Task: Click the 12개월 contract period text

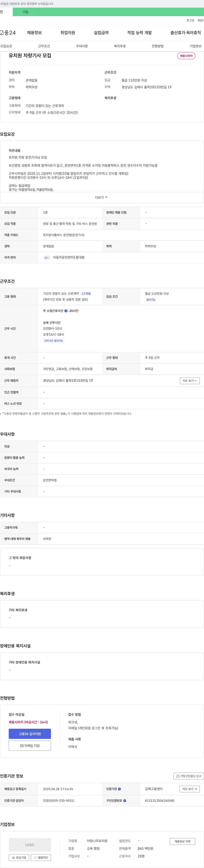Action: (x=86, y=293)
